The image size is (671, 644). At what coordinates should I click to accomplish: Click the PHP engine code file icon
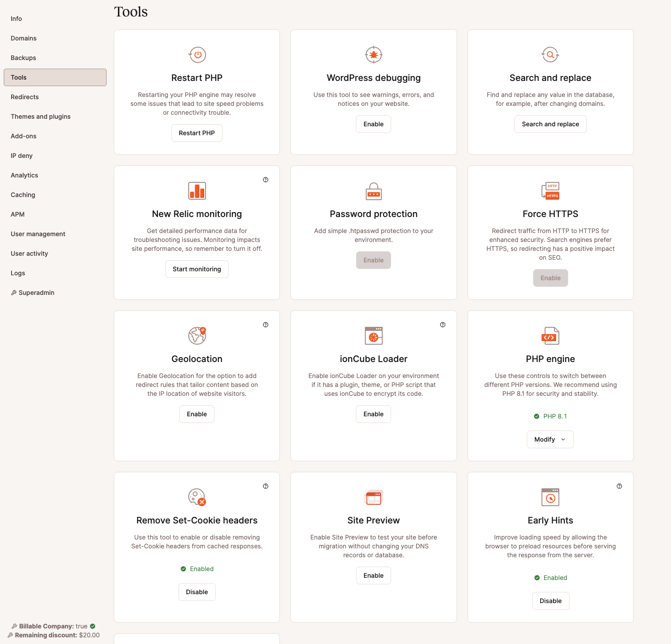(x=550, y=336)
